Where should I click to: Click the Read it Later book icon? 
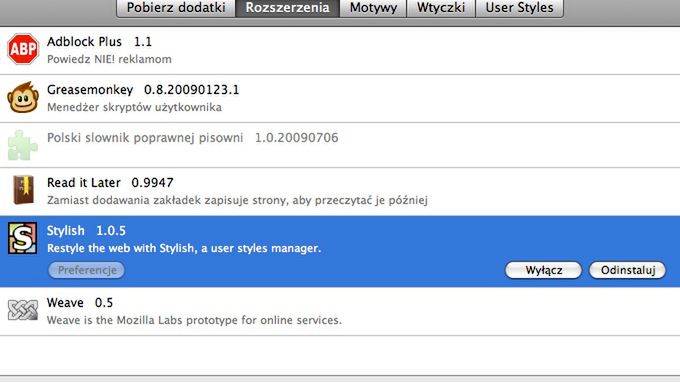[x=23, y=190]
